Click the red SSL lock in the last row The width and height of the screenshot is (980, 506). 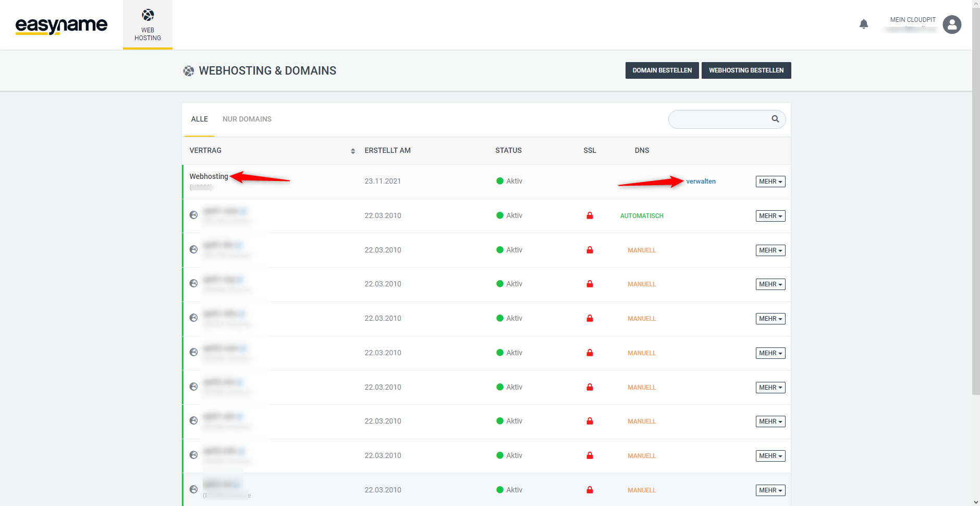pos(590,490)
